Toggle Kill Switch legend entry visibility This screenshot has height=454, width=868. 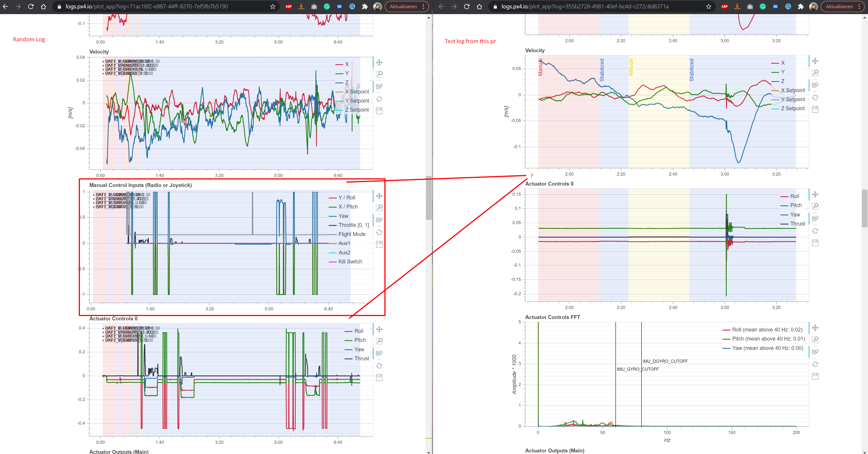click(350, 262)
